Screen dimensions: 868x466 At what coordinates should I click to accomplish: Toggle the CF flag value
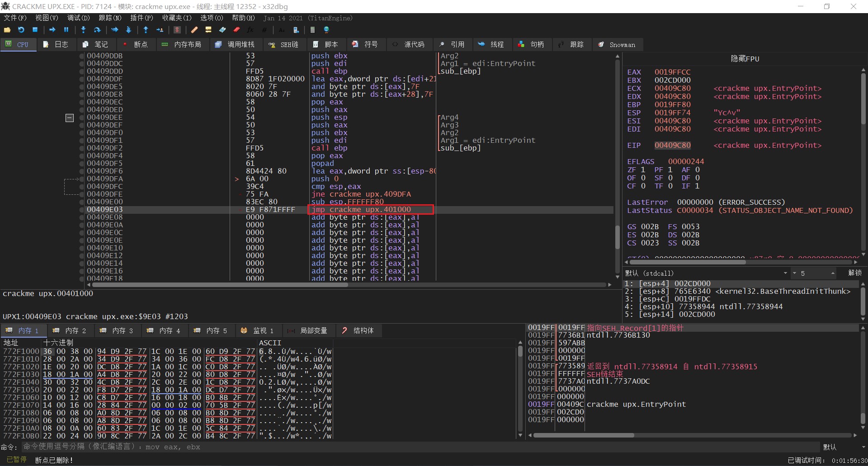pyautogui.click(x=643, y=186)
